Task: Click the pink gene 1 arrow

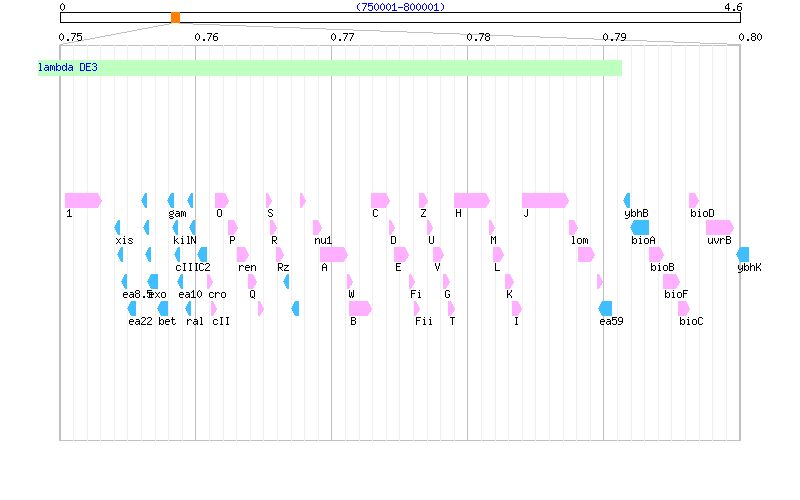Action: click(x=83, y=200)
